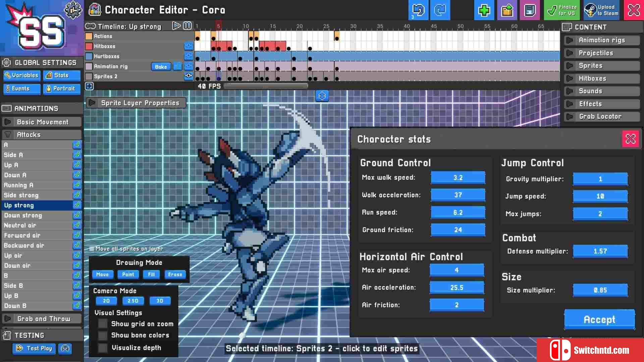Click the recenter view icon above canvas

[x=322, y=96]
